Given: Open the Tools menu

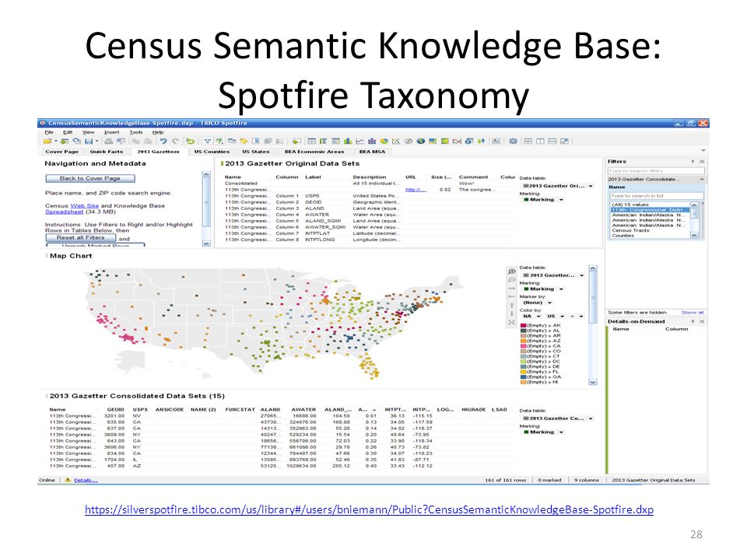Looking at the screenshot, I should [x=135, y=132].
